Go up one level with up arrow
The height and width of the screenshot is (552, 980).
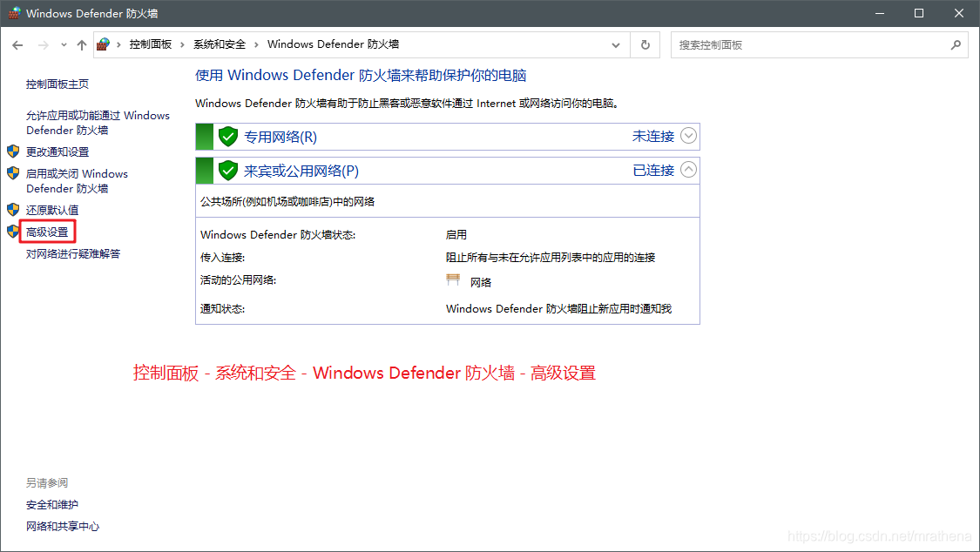(82, 45)
